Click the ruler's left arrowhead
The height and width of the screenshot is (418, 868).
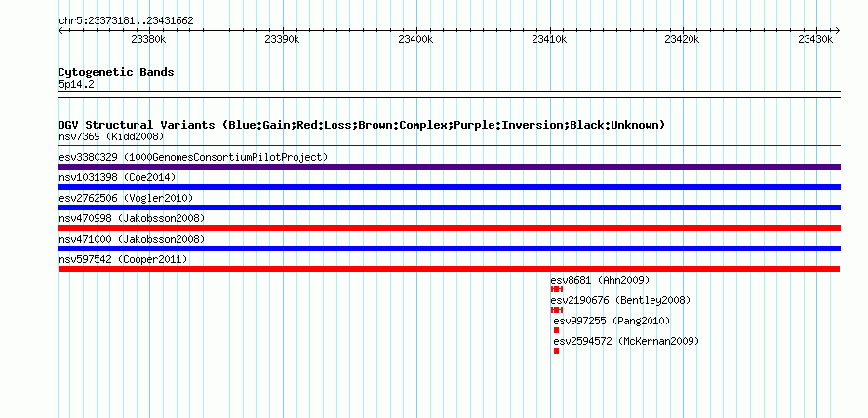click(x=60, y=30)
